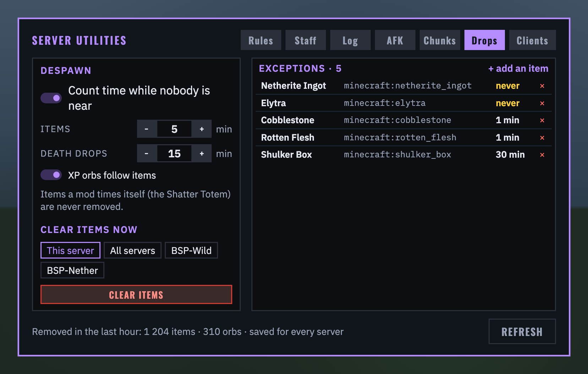Image resolution: width=588 pixels, height=374 pixels.
Task: Click the add an item link
Action: coord(518,69)
